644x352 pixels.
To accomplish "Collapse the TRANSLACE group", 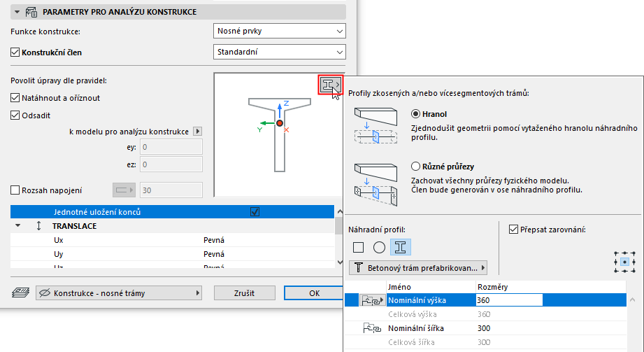I will point(17,226).
